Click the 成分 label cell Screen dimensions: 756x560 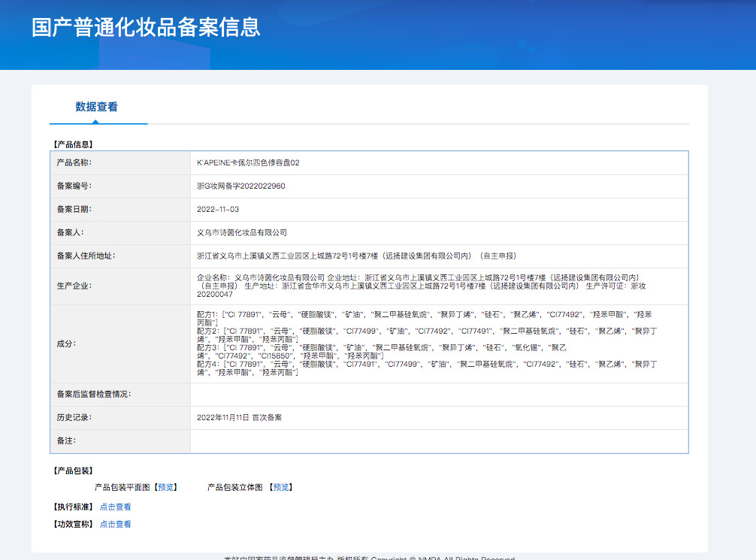click(x=120, y=344)
